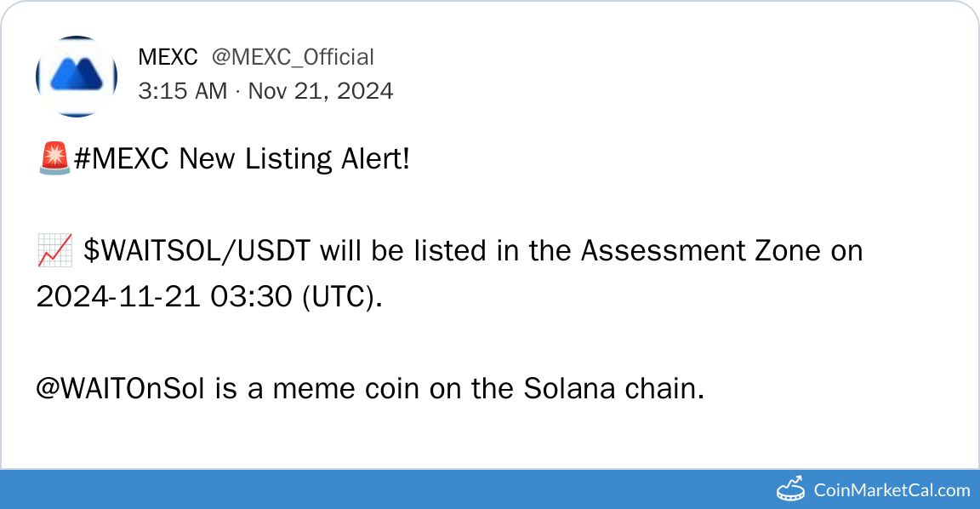Viewport: 980px width, 509px height.
Task: Click the red siren emoji icon
Action: [54, 159]
